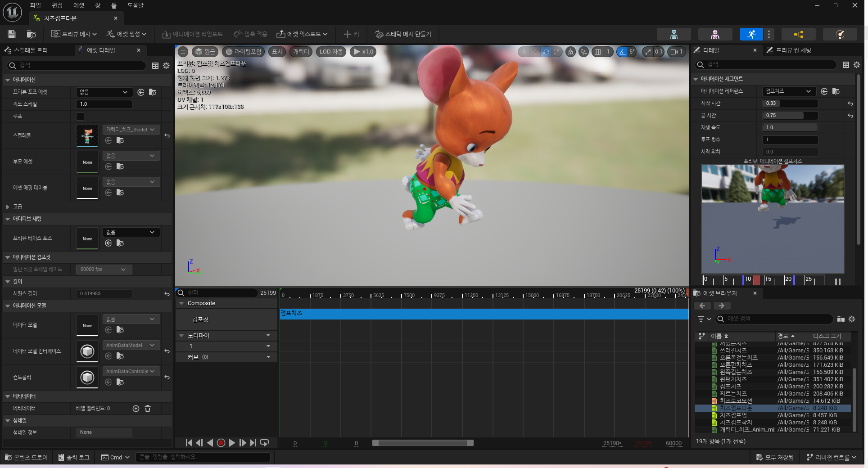
Task: Open asset browser settings gear
Action: pyautogui.click(x=852, y=319)
